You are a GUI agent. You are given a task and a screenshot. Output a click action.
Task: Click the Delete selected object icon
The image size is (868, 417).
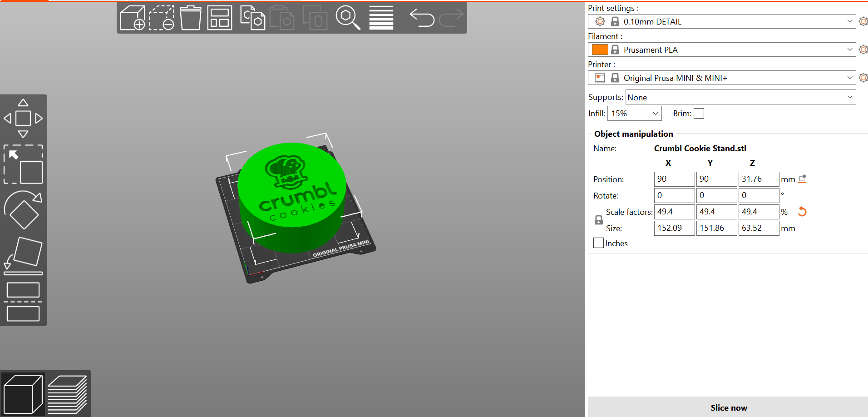coord(162,18)
